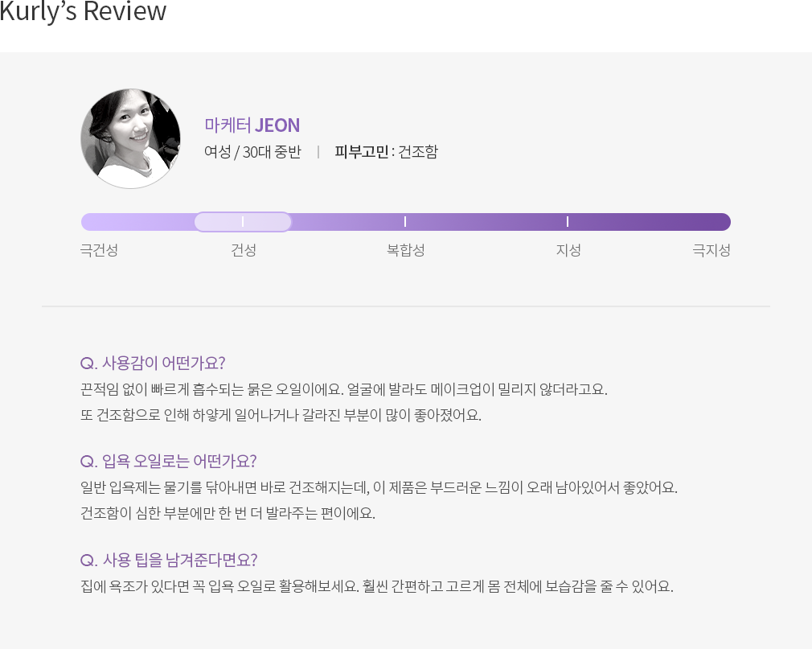The height and width of the screenshot is (649, 812).
Task: Click the 피부고민 : 건조함 text
Action: pyautogui.click(x=387, y=152)
